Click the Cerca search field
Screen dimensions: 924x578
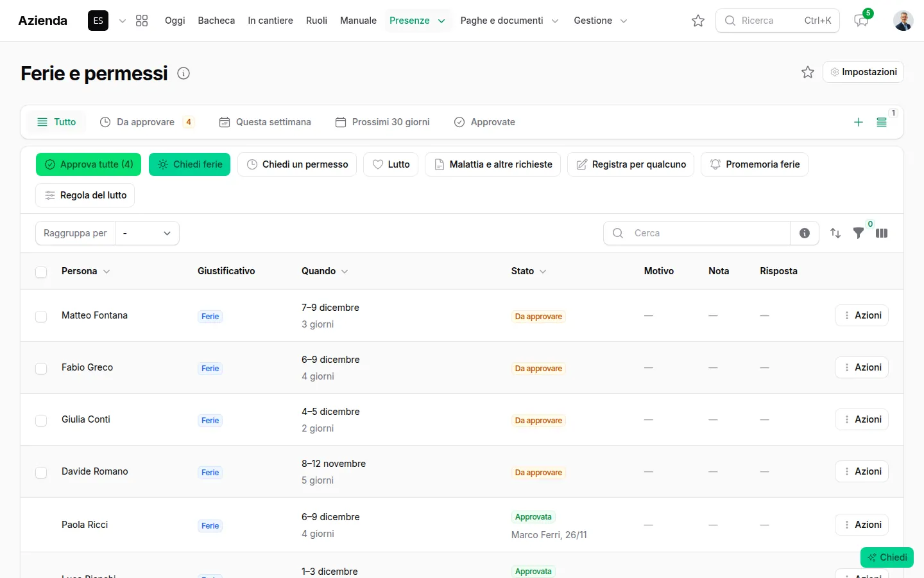697,233
